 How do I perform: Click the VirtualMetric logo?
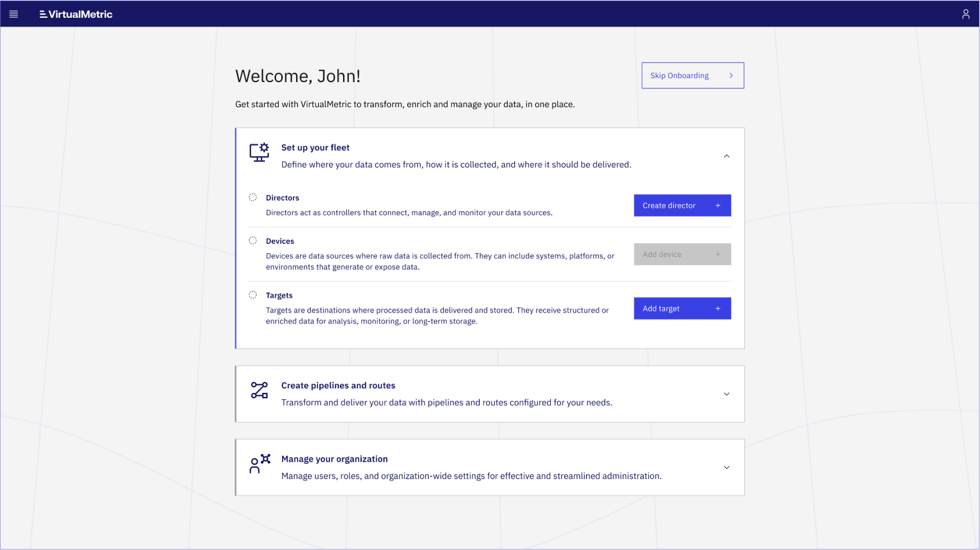(x=76, y=14)
